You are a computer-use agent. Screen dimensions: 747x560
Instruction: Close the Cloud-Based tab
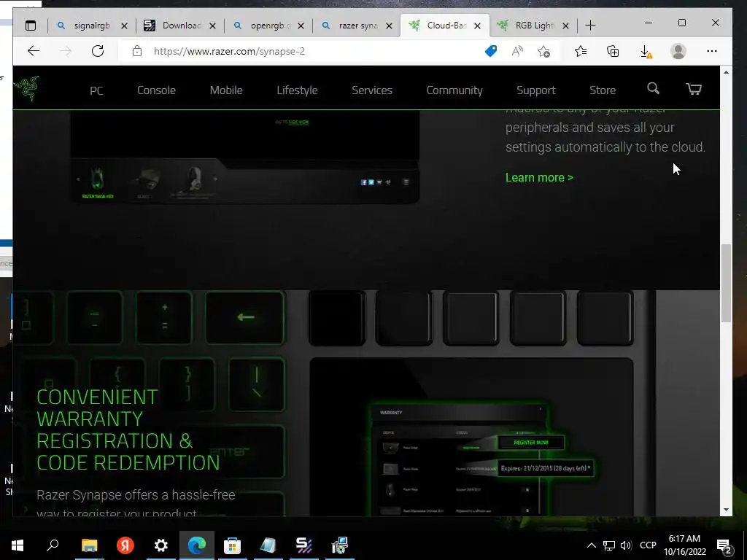pyautogui.click(x=477, y=26)
